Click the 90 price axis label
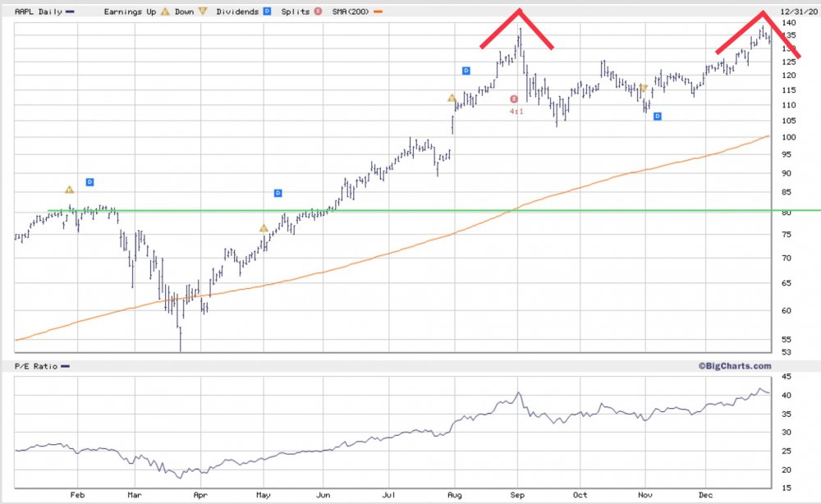The height and width of the screenshot is (504, 821). pos(787,173)
